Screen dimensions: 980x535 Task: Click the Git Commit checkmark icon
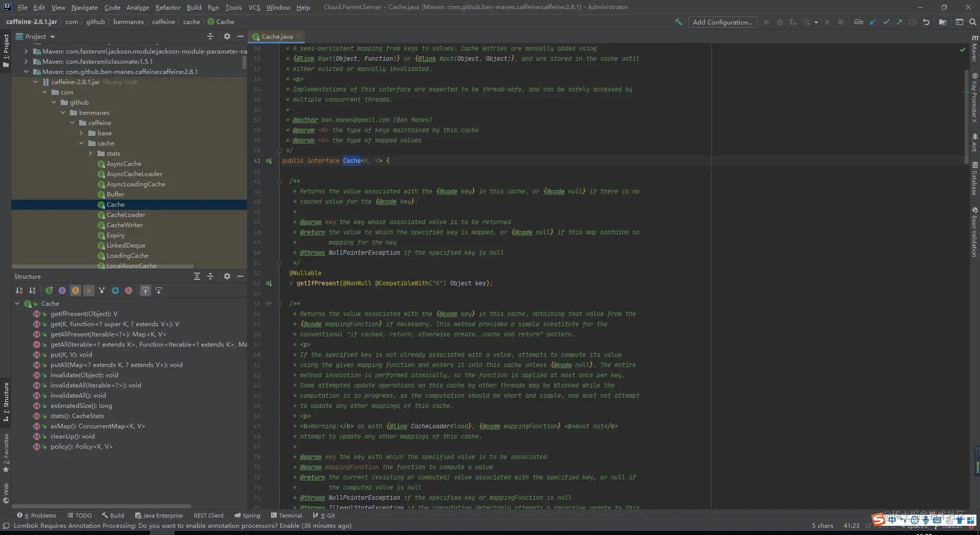886,22
